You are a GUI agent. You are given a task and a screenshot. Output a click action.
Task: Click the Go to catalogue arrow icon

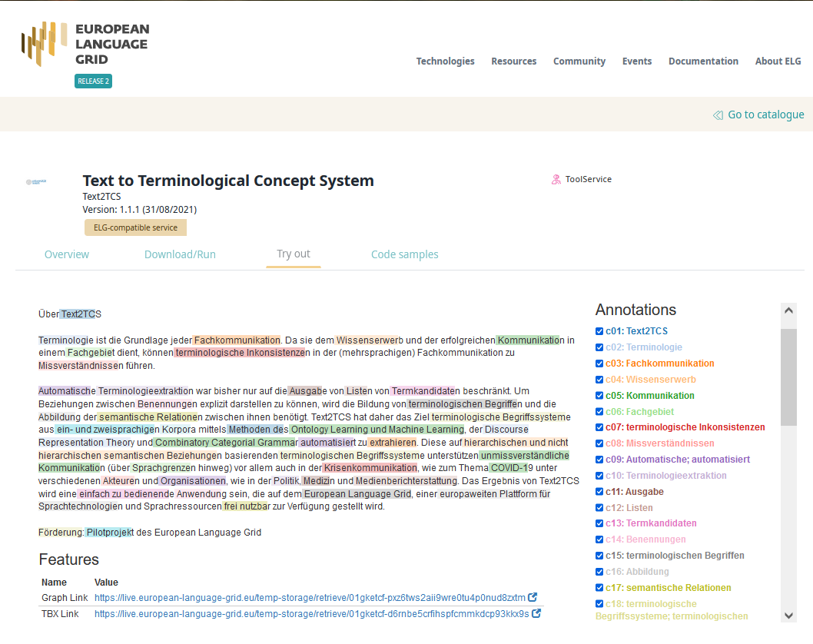click(x=718, y=115)
